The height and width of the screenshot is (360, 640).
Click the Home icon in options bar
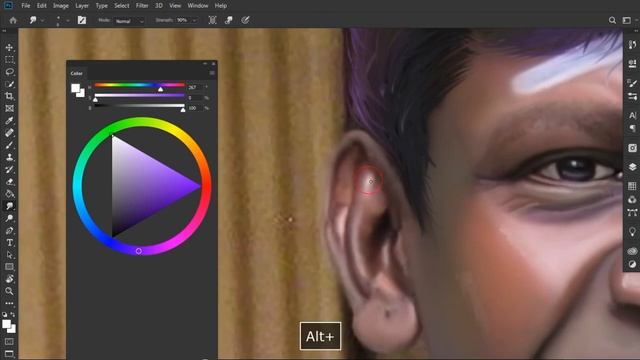point(13,20)
